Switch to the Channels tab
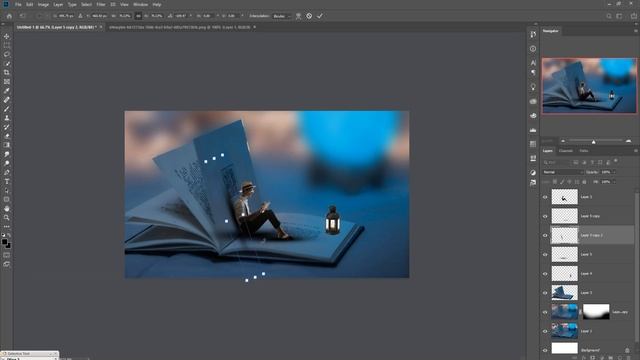 [x=566, y=151]
